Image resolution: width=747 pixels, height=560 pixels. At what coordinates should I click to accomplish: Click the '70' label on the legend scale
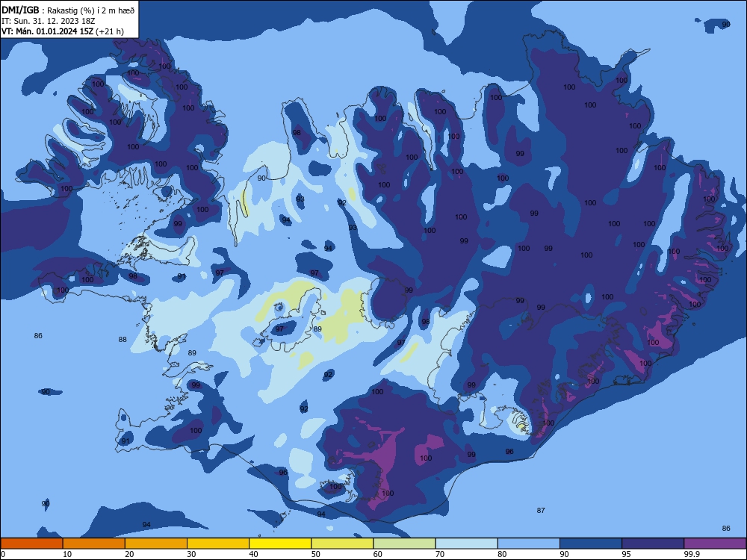tap(440, 554)
